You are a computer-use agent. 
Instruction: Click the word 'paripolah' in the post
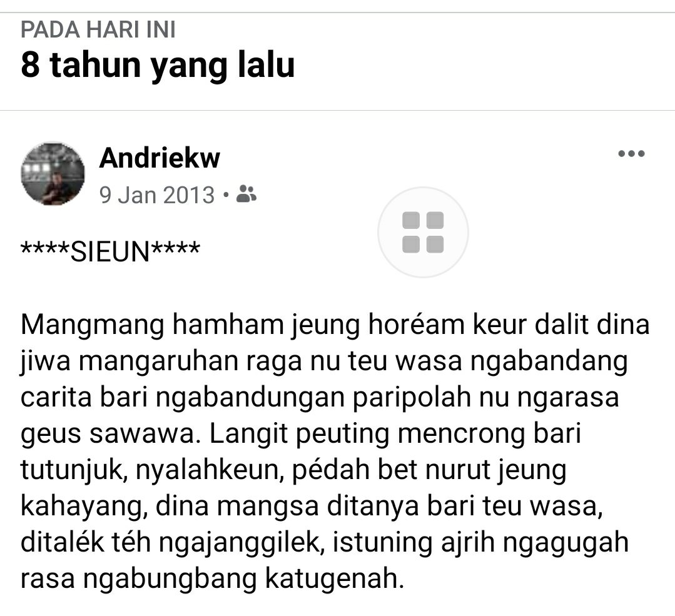pyautogui.click(x=412, y=400)
